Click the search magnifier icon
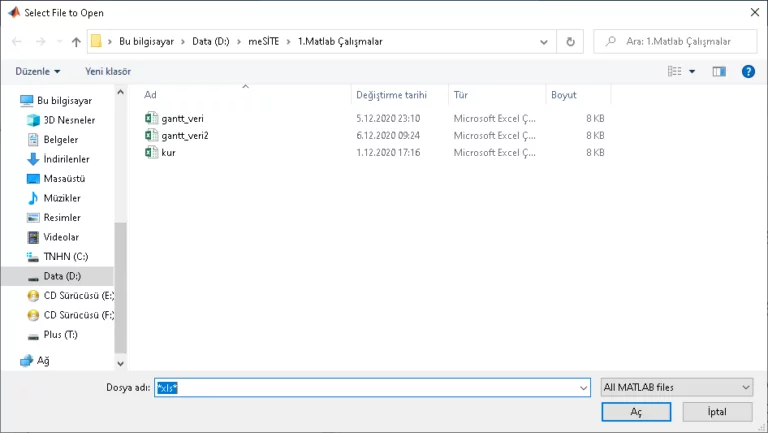The image size is (768, 433). pos(610,41)
